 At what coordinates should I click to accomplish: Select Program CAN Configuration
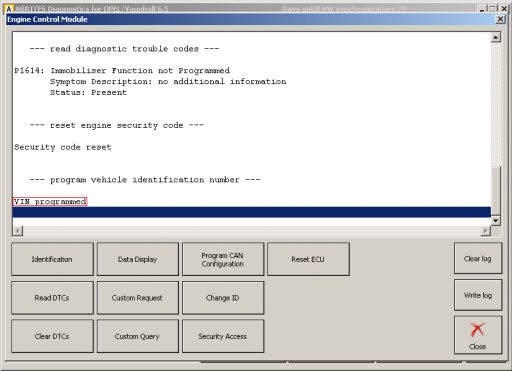pos(223,259)
